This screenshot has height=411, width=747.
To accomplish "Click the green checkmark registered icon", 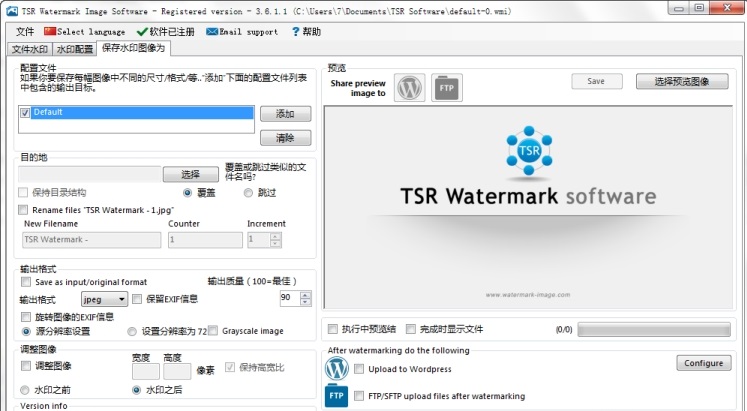I will click(141, 32).
